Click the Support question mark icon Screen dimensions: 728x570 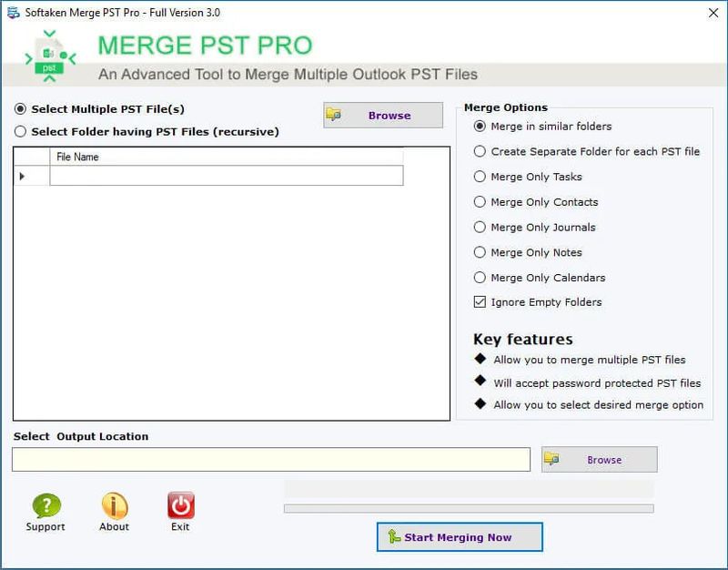click(46, 505)
